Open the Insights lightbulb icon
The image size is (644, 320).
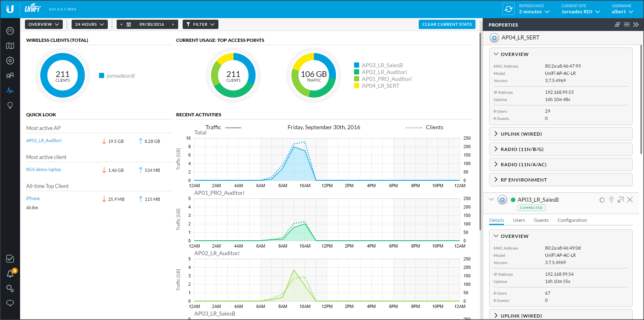[10, 105]
